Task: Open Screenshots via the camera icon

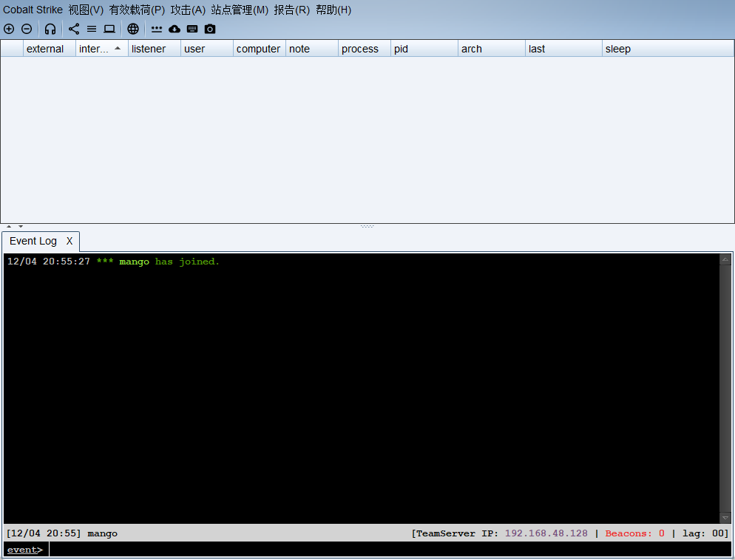Action: 210,29
